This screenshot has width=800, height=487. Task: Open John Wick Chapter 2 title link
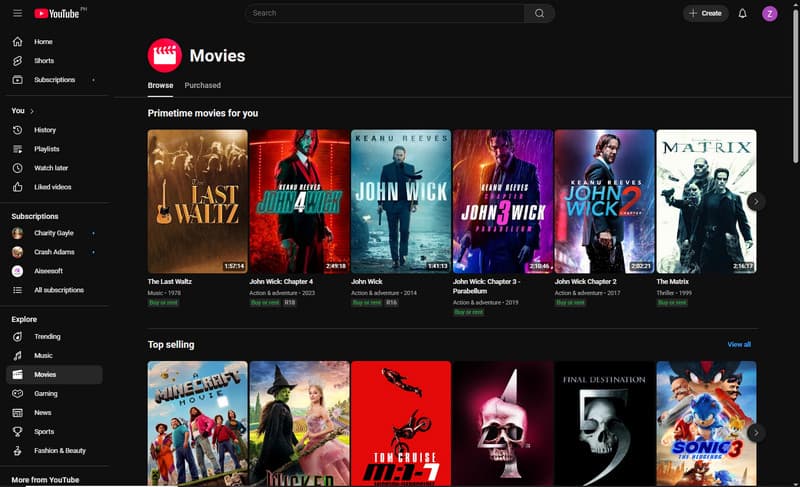pyautogui.click(x=585, y=281)
